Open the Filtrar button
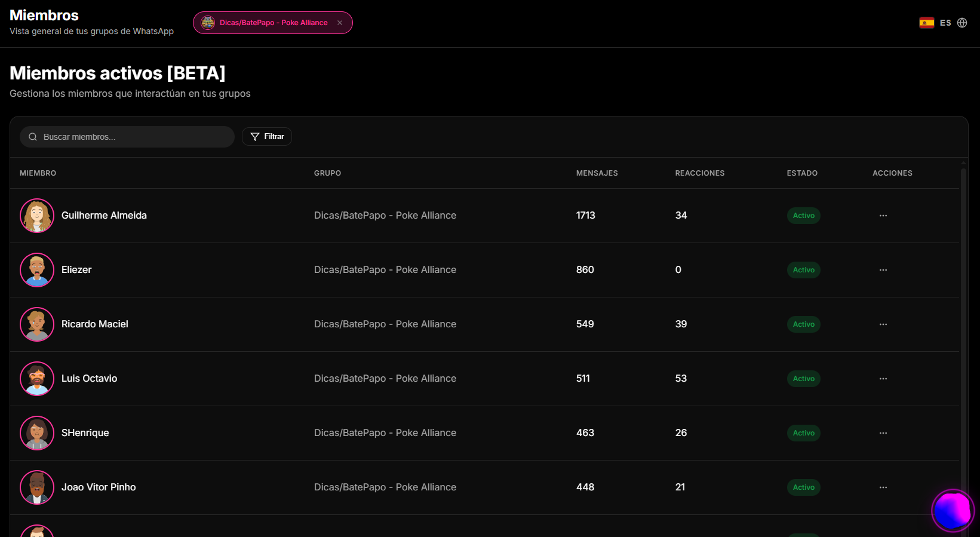 click(x=267, y=137)
